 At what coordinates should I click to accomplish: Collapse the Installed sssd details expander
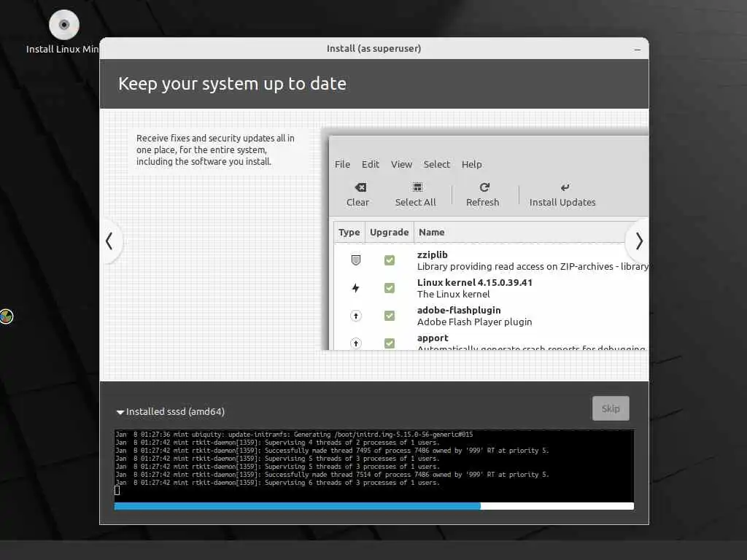[x=120, y=412]
